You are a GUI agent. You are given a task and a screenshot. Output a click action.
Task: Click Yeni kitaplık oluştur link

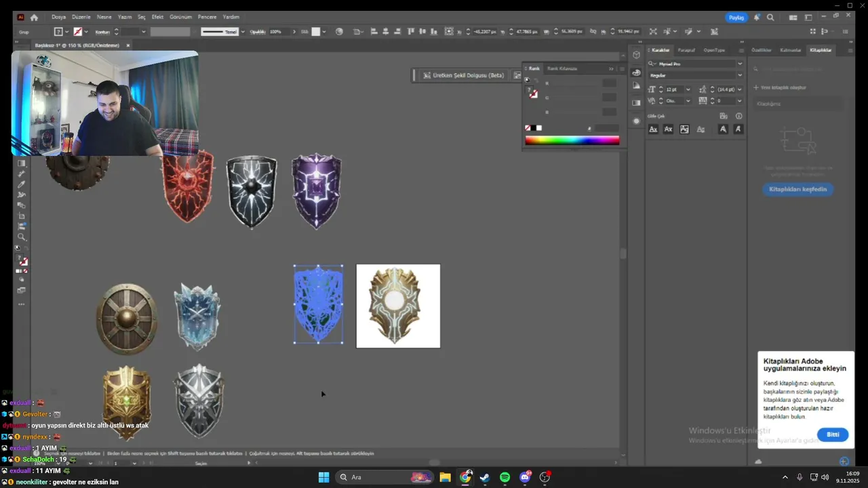point(780,87)
